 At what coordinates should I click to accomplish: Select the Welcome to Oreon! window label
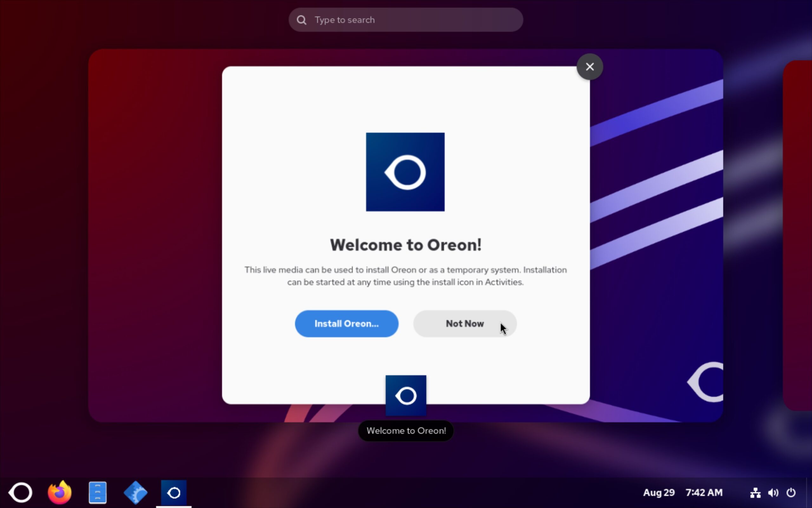pos(406,431)
